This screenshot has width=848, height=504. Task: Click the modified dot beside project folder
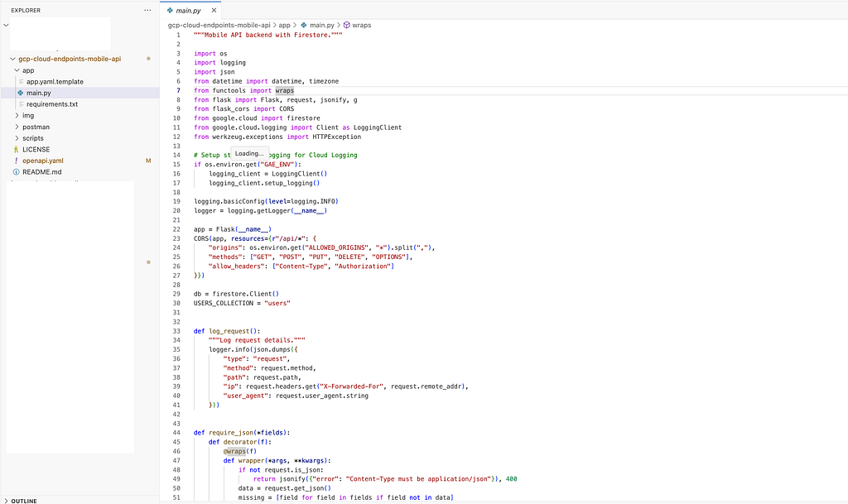[x=148, y=58]
